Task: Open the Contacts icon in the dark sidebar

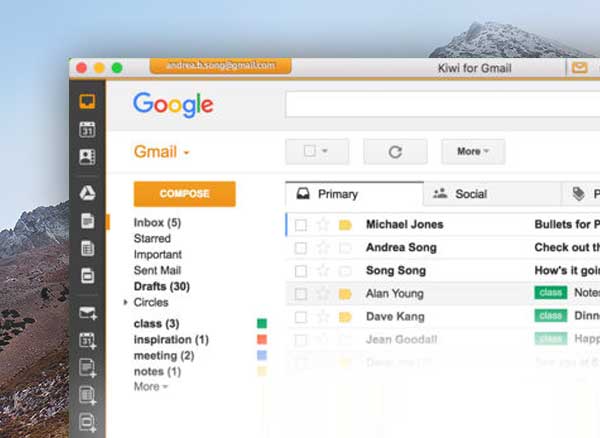Action: [87, 157]
